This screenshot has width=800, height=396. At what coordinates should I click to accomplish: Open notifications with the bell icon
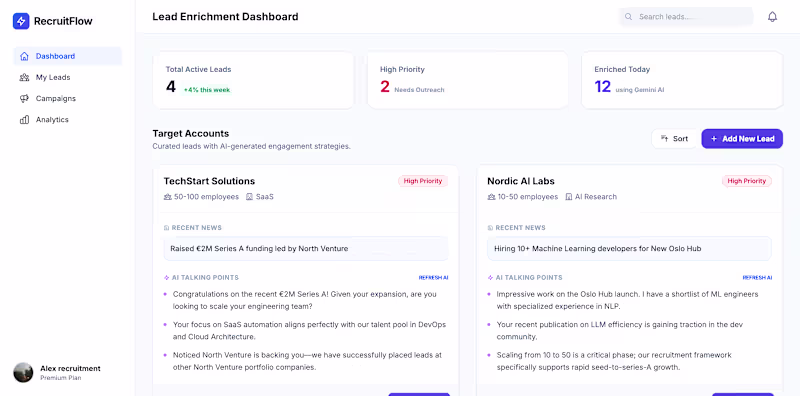772,17
